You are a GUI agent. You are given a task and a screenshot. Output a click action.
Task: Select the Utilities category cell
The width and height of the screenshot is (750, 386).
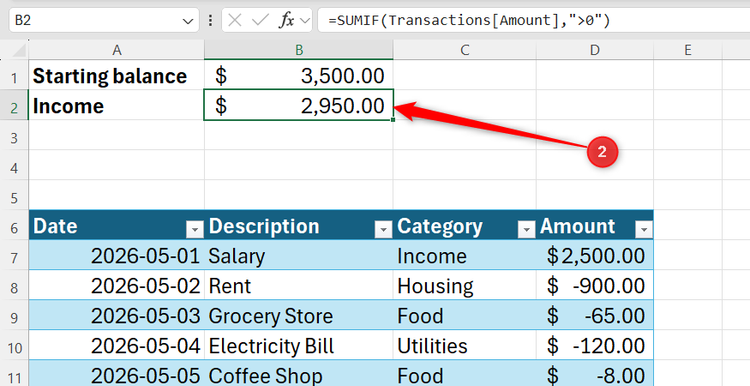tap(464, 346)
